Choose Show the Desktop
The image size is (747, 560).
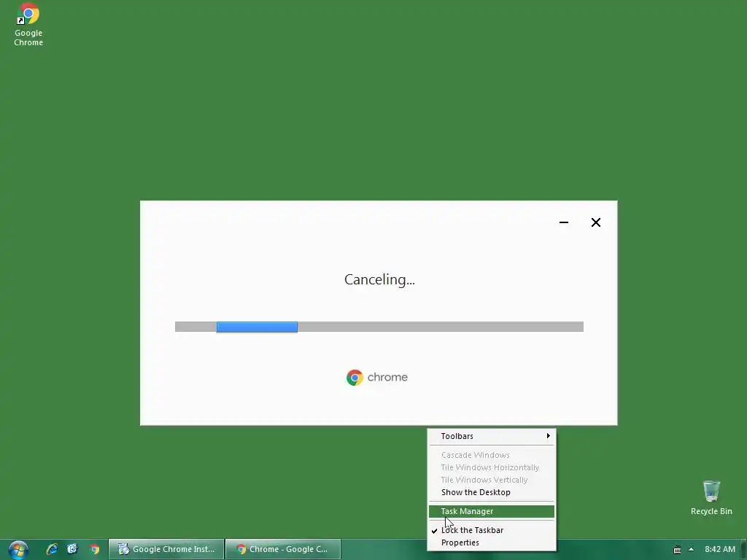[492, 492]
